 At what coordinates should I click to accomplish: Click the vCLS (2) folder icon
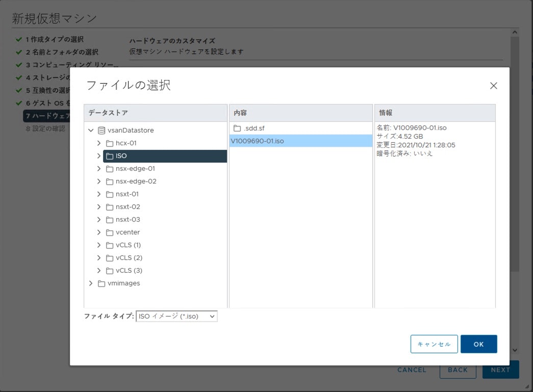(x=110, y=258)
